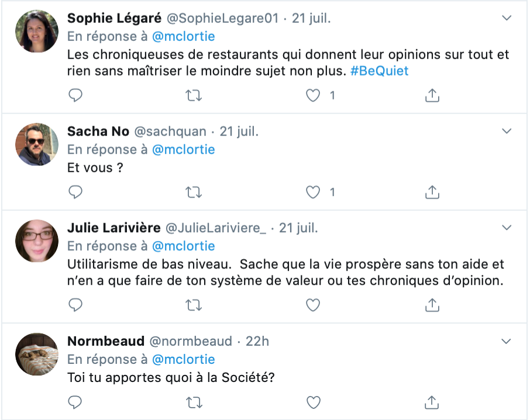Like Sophie Légaré's tweet
Viewport: 530px width, 420px height.
[312, 95]
